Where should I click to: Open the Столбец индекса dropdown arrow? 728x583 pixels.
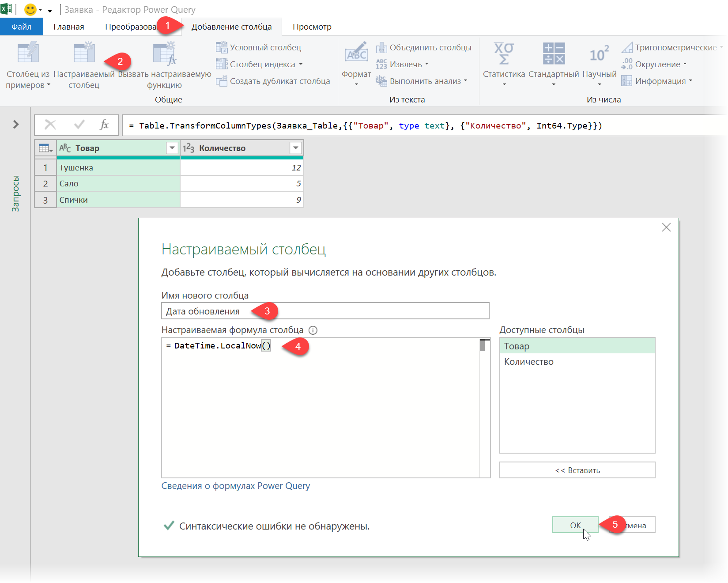tap(301, 64)
